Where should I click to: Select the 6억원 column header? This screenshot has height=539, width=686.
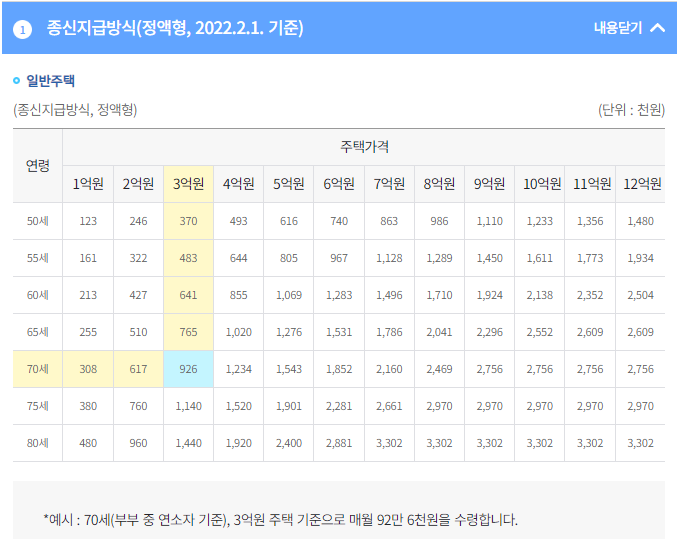tap(339, 184)
